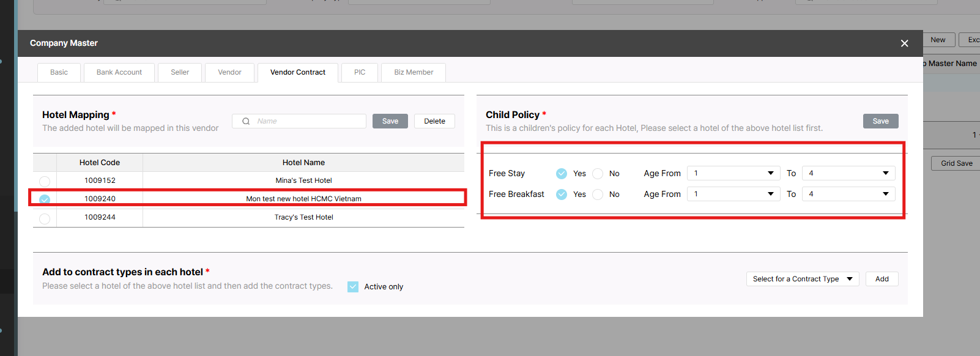This screenshot has width=980, height=356.
Task: Open the Biz Member tab
Action: (414, 72)
